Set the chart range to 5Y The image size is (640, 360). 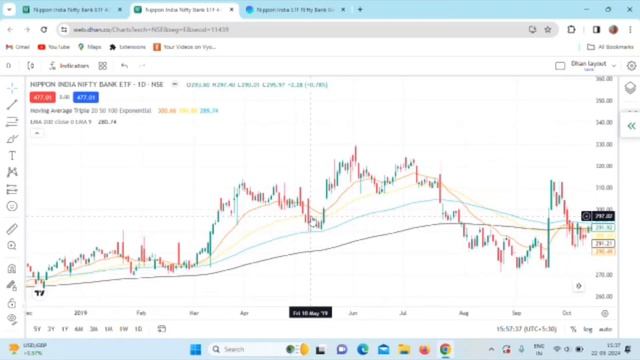(37, 329)
